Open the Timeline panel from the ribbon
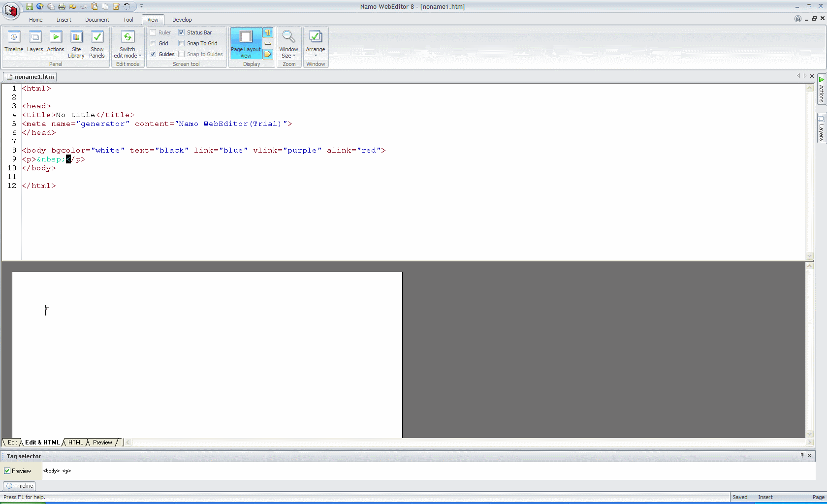The height and width of the screenshot is (504, 827). tap(14, 42)
